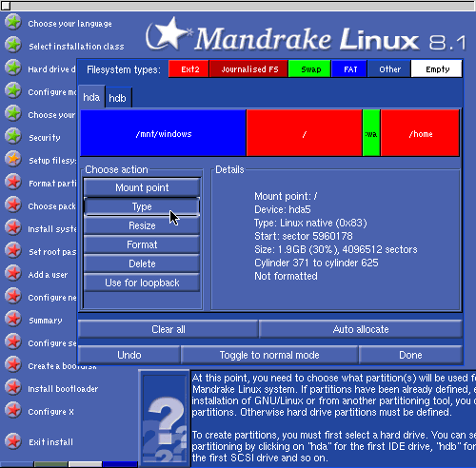Click the red star beside Add a user
Image resolution: width=476 pixels, height=468 pixels.
(x=13, y=273)
